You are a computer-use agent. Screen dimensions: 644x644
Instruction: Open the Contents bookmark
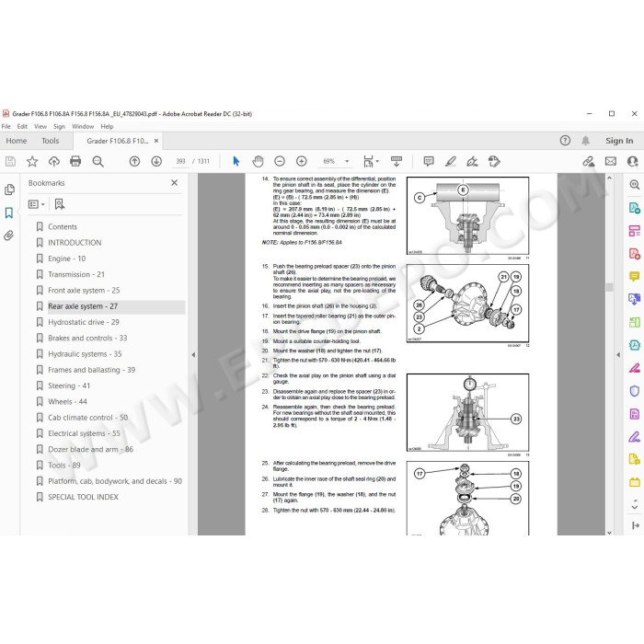click(x=63, y=226)
